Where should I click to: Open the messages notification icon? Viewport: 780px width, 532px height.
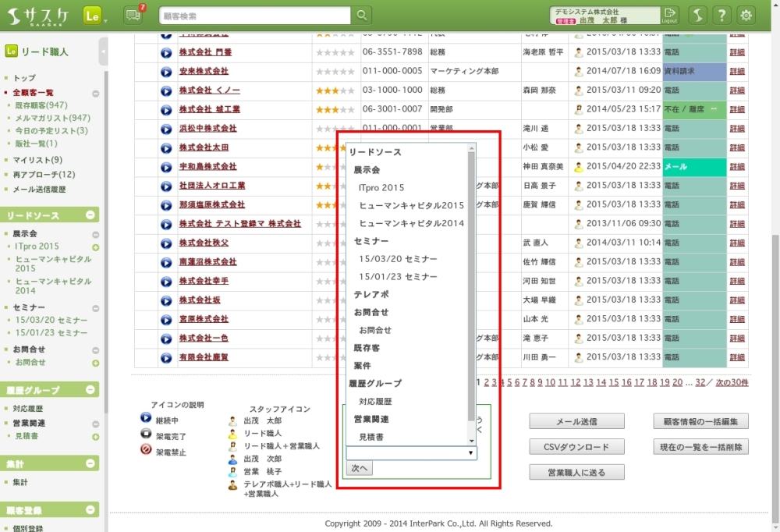click(133, 16)
